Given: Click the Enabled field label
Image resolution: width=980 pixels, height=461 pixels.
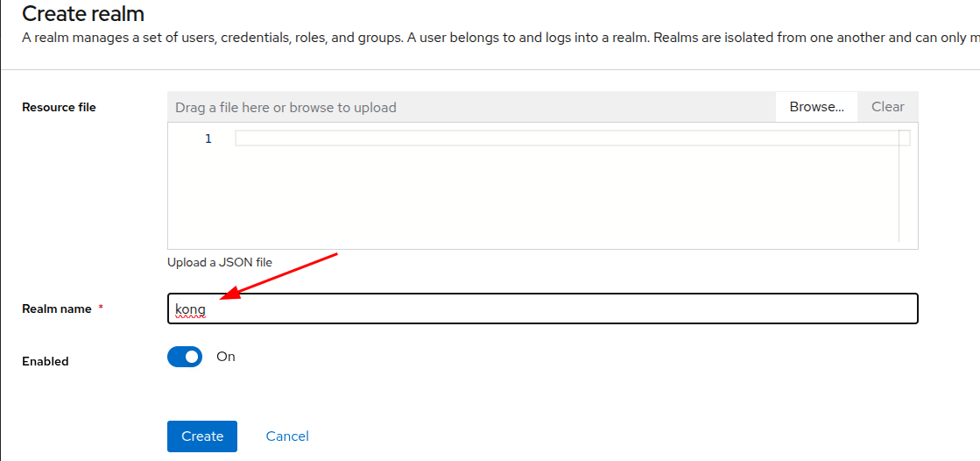Looking at the screenshot, I should point(45,361).
